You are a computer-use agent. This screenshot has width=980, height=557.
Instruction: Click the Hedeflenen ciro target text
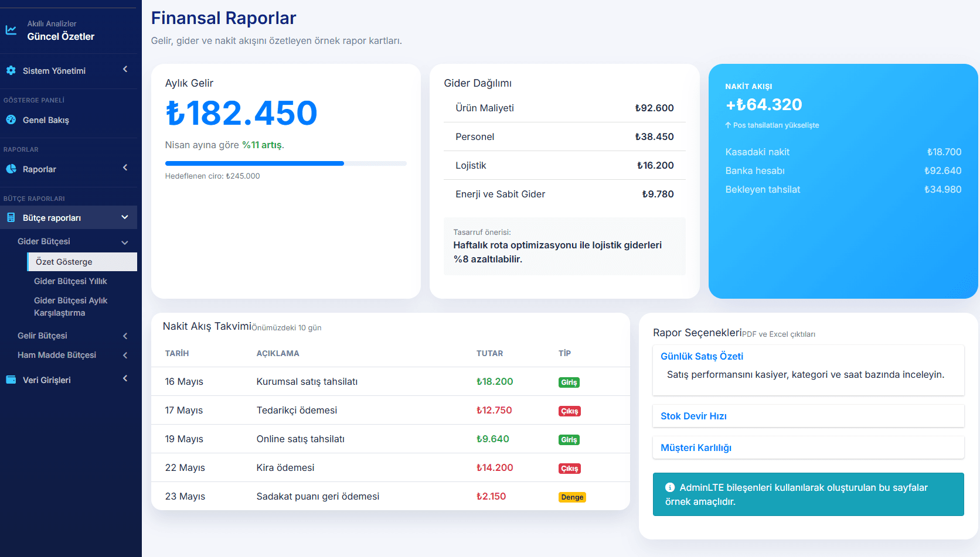click(212, 176)
